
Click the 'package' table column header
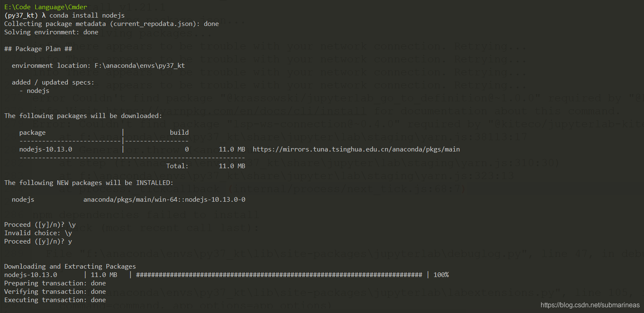[x=32, y=133]
